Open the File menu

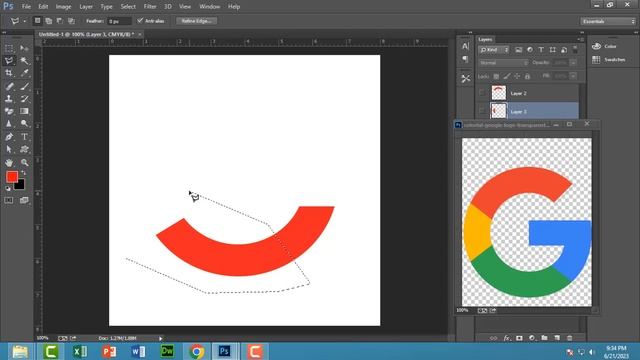[x=26, y=7]
